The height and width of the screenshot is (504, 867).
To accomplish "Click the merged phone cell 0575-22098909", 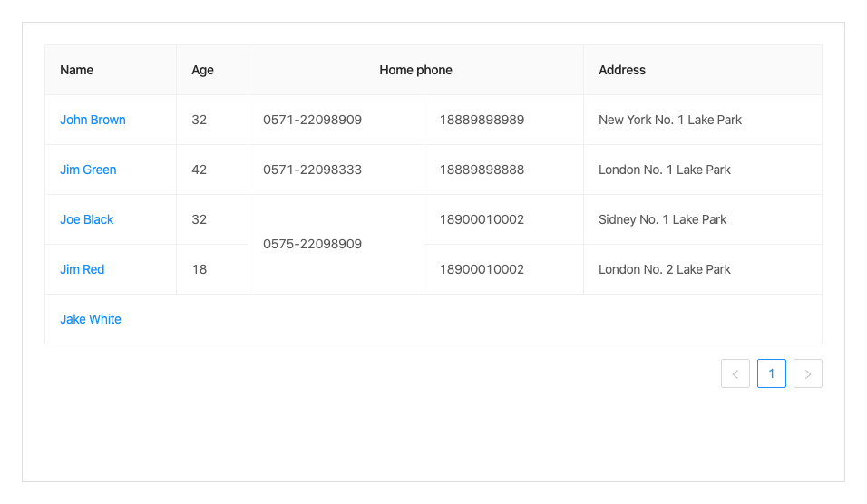I will point(312,244).
